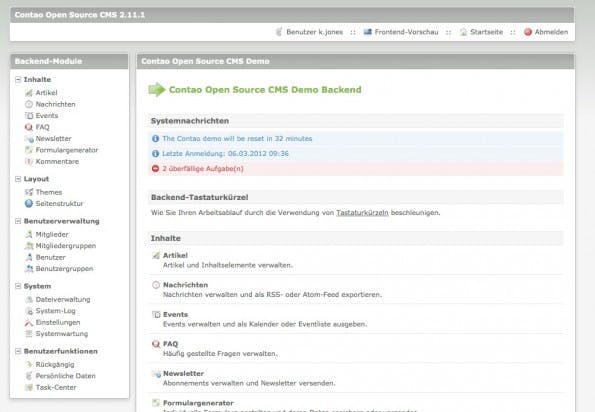Viewport: 595px width, 412px height.
Task: Open the Artikel module from the sidebar
Action: 46,93
